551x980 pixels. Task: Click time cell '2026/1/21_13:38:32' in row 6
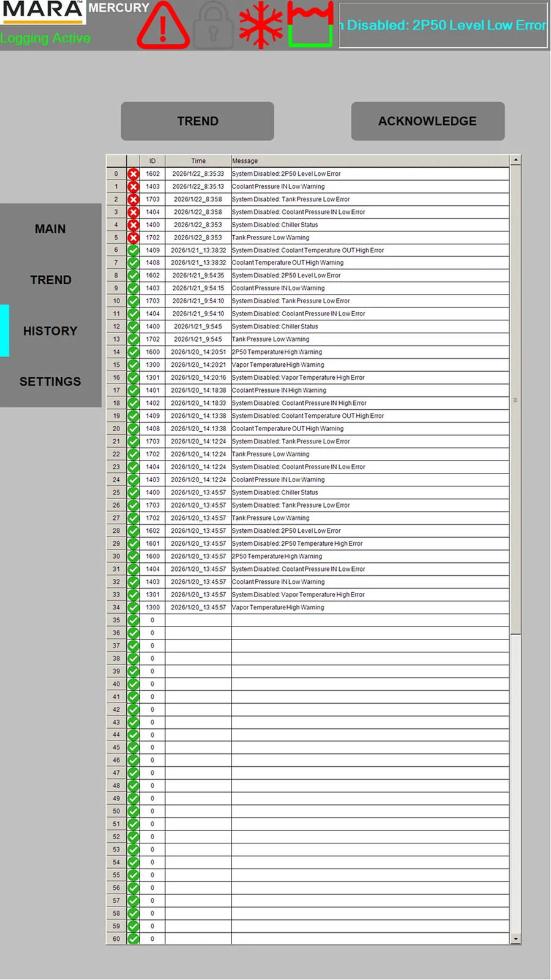coord(198,251)
